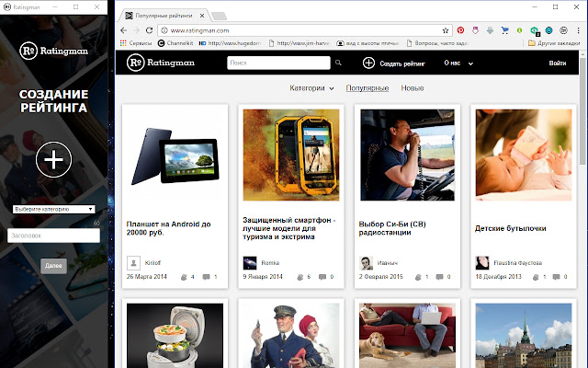588x368 pixels.
Task: Click the big plus circle in Ratingman app
Action: tap(53, 159)
